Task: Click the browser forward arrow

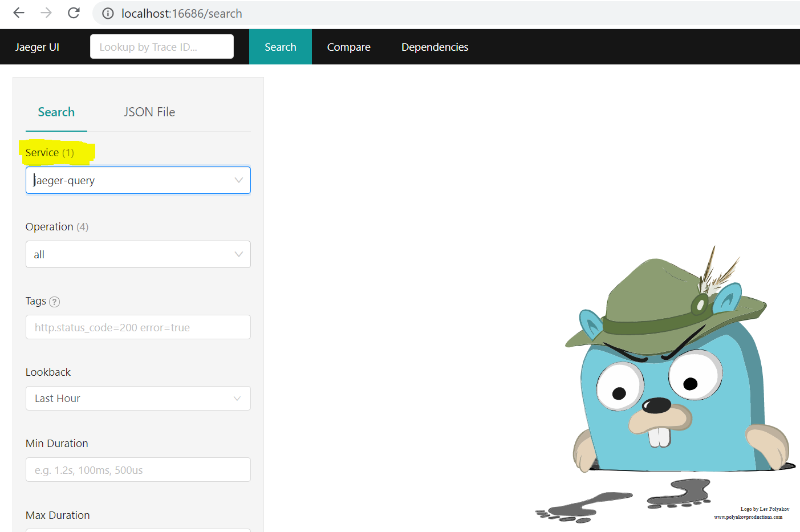Action: (46, 13)
